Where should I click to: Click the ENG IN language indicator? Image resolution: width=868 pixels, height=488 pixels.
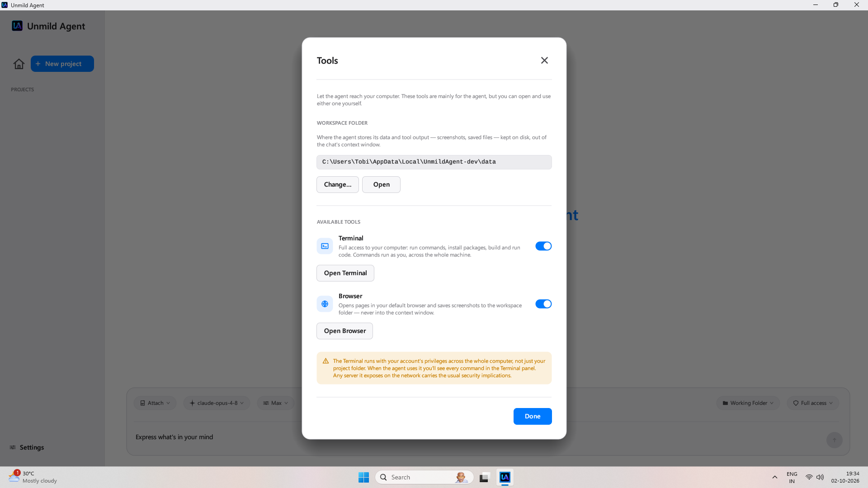pyautogui.click(x=792, y=477)
